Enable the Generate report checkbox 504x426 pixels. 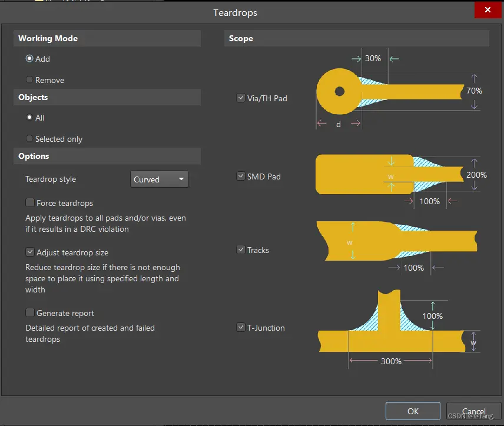click(x=30, y=313)
